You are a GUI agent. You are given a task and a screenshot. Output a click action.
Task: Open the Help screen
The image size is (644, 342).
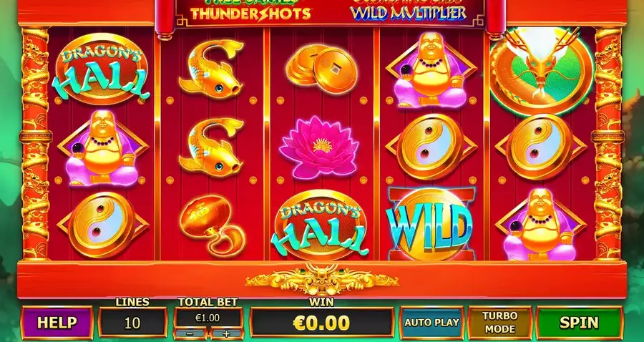(x=57, y=323)
